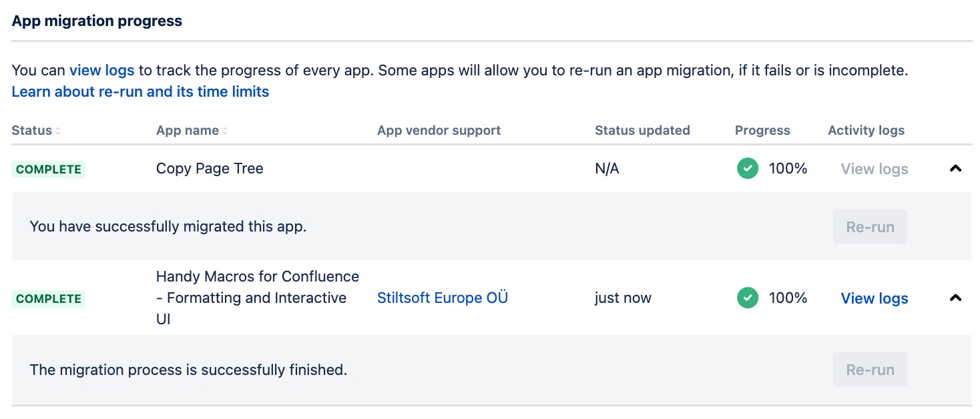View logs for Handy Macros for Confluence

[875, 298]
